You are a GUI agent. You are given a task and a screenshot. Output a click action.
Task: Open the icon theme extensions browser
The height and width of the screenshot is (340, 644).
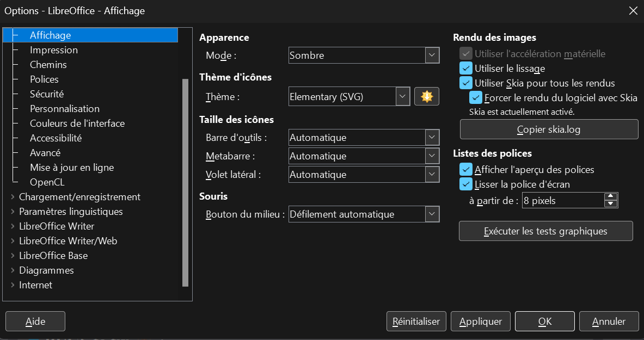427,96
